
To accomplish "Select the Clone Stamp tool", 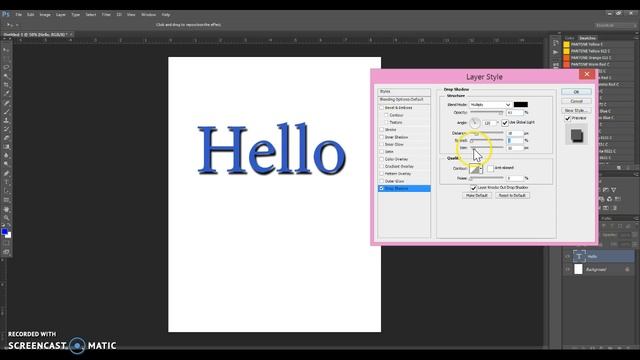I will 6,120.
